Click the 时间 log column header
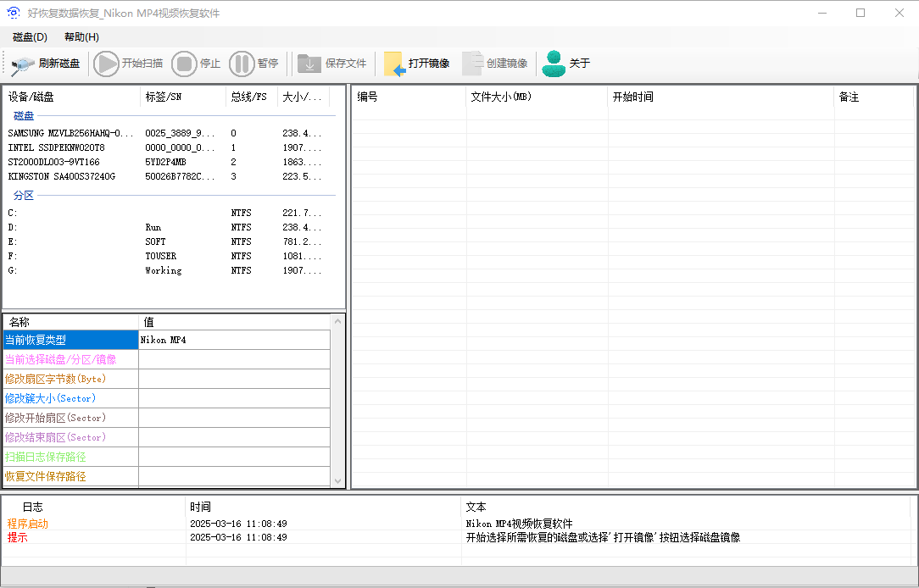The width and height of the screenshot is (919, 588). (324, 507)
